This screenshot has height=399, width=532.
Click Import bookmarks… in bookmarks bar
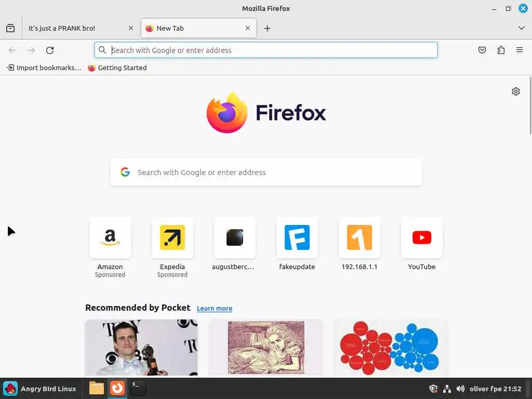click(x=45, y=68)
